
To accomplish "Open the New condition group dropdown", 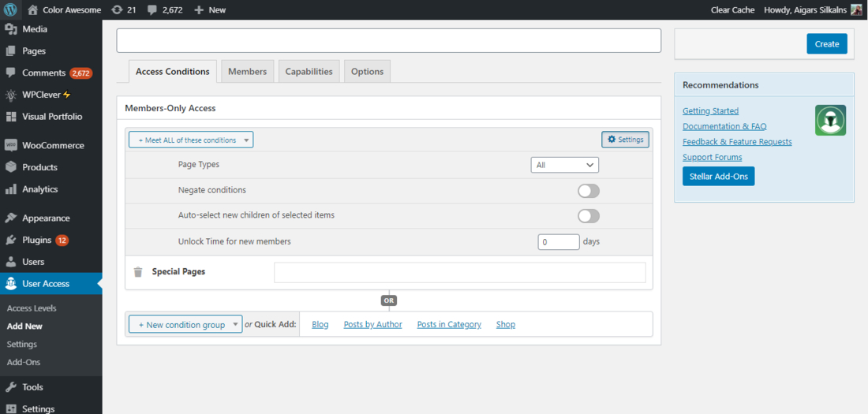I will pyautogui.click(x=185, y=324).
